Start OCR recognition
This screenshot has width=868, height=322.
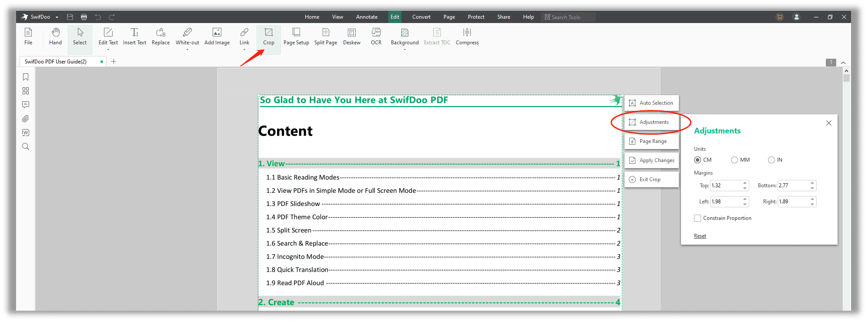click(x=376, y=37)
